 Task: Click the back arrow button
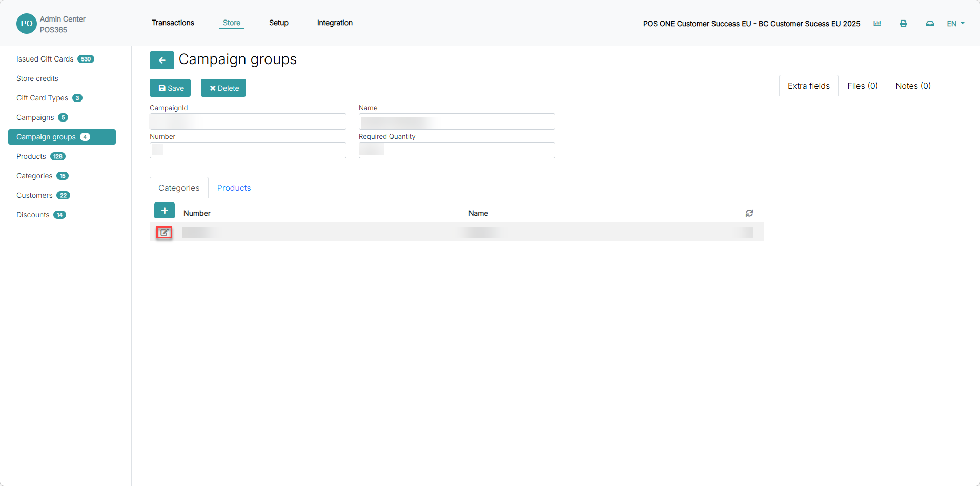pos(161,60)
